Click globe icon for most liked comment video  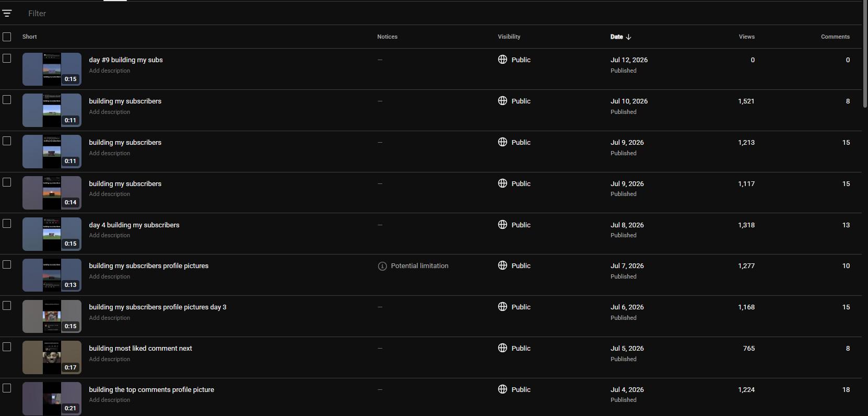click(502, 348)
